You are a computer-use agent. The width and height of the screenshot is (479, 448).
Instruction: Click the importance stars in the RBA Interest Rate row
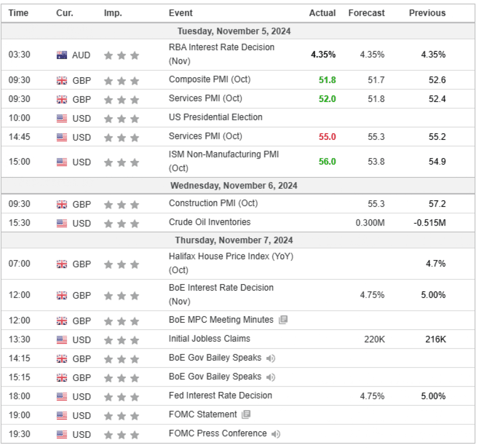[121, 55]
